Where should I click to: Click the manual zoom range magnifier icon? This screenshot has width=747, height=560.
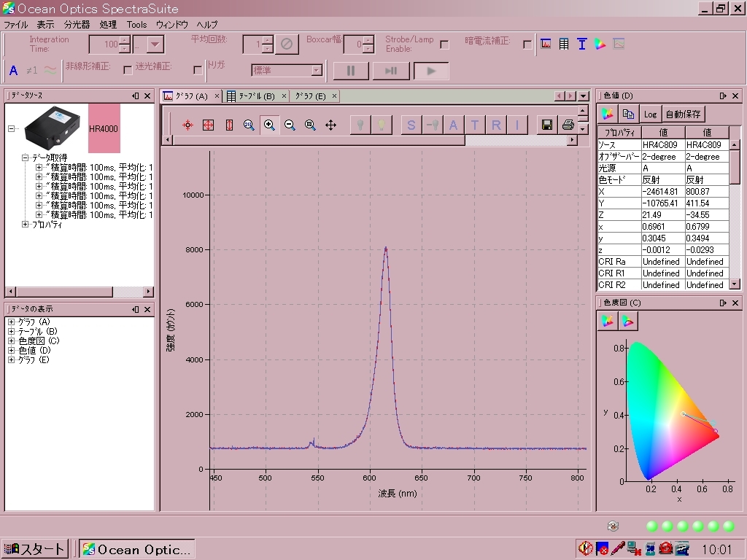(x=249, y=125)
